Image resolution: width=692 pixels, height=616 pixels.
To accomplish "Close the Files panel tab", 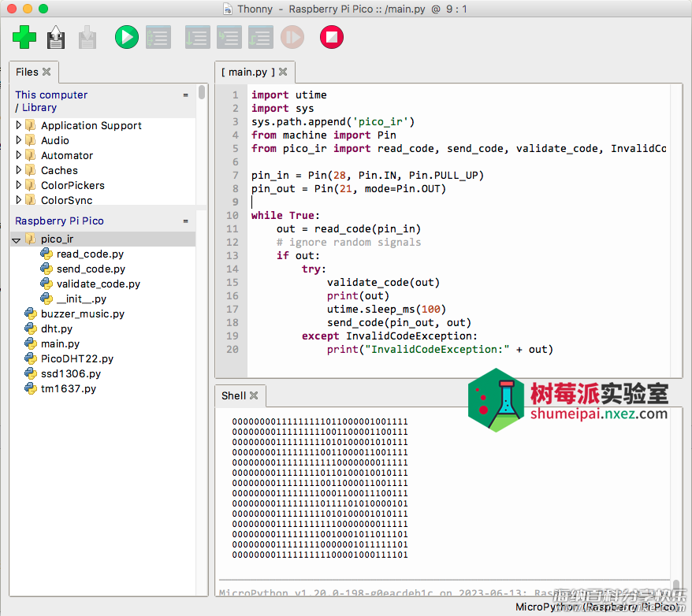I will (47, 72).
